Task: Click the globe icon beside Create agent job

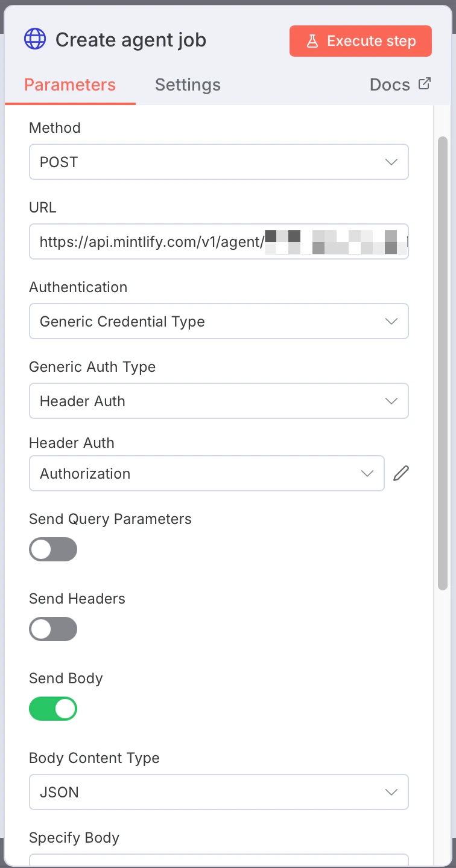Action: pos(35,39)
